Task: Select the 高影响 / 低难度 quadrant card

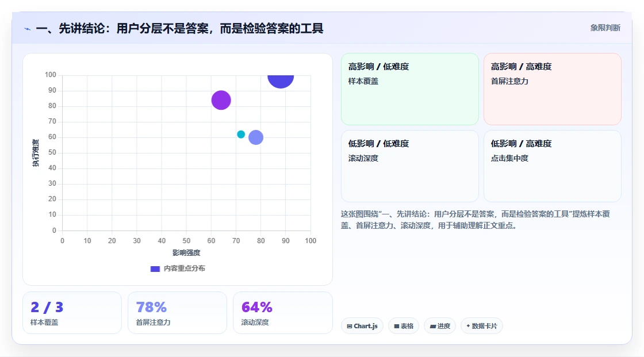Action: (x=410, y=89)
